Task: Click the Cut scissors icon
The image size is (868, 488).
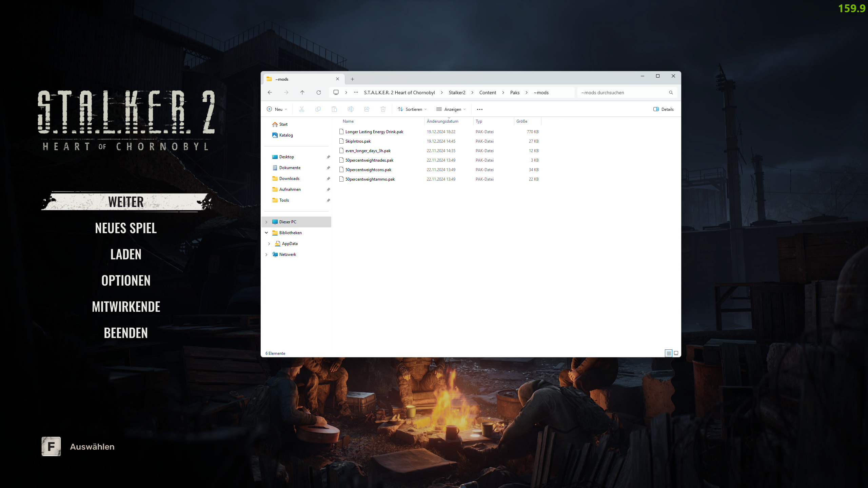Action: [301, 109]
